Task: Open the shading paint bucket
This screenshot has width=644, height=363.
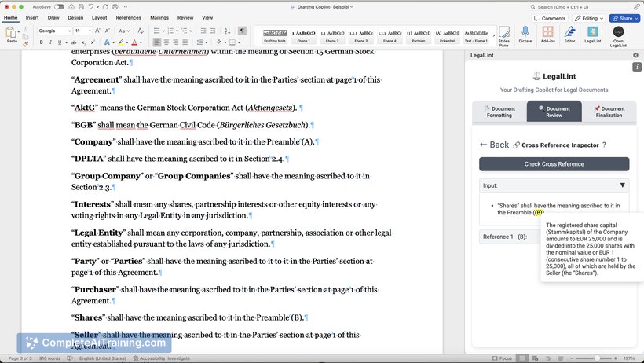Action: tap(220, 42)
